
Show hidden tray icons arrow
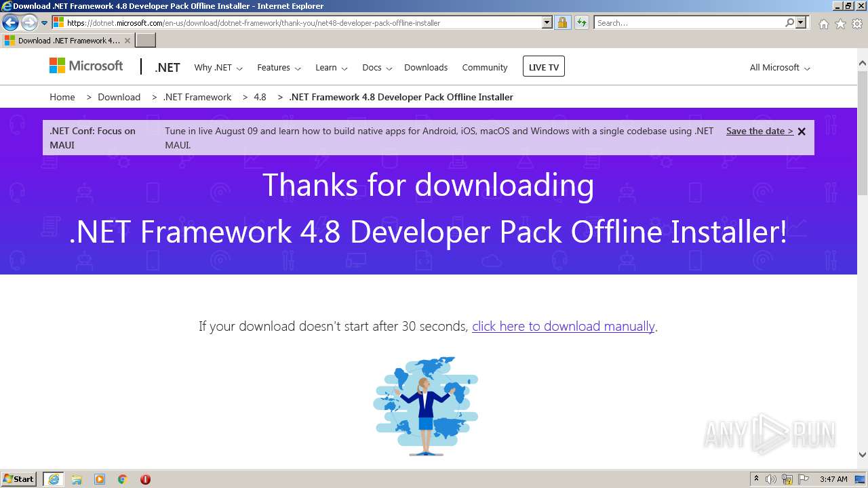tap(757, 479)
